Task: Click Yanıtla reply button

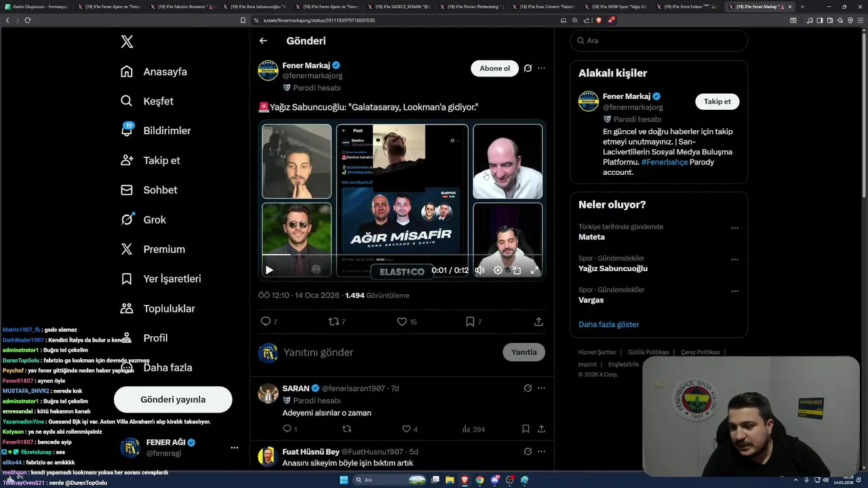Action: point(524,352)
